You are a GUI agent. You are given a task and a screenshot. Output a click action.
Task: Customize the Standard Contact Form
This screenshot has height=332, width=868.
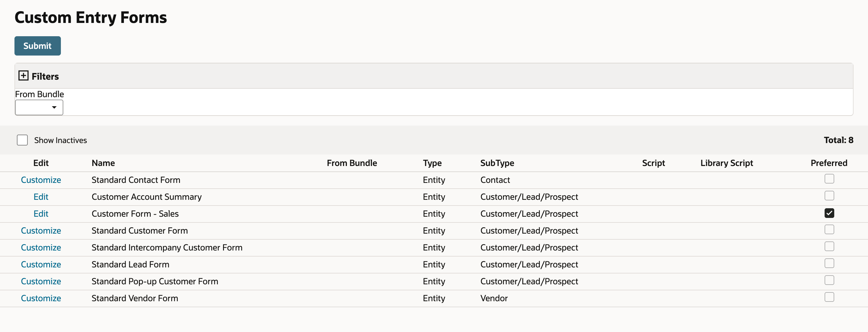click(x=41, y=180)
